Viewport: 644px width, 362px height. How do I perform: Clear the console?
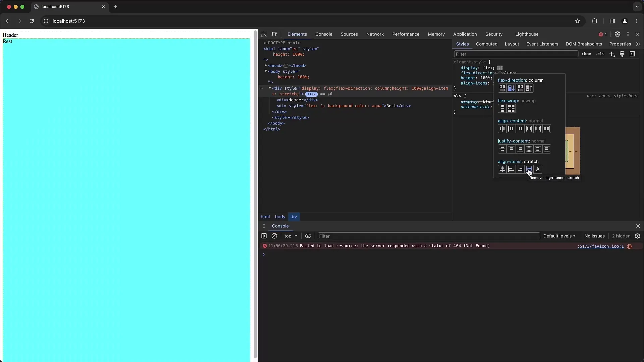[274, 236]
